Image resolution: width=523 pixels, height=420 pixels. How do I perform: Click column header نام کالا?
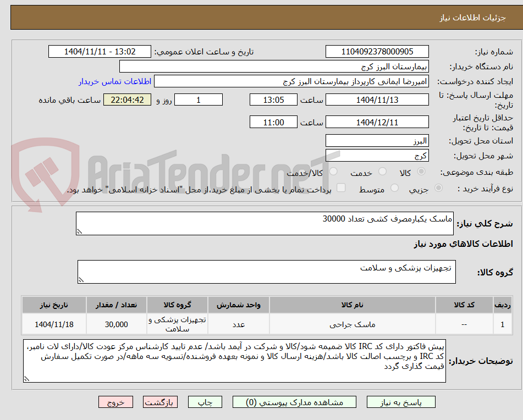352,305
